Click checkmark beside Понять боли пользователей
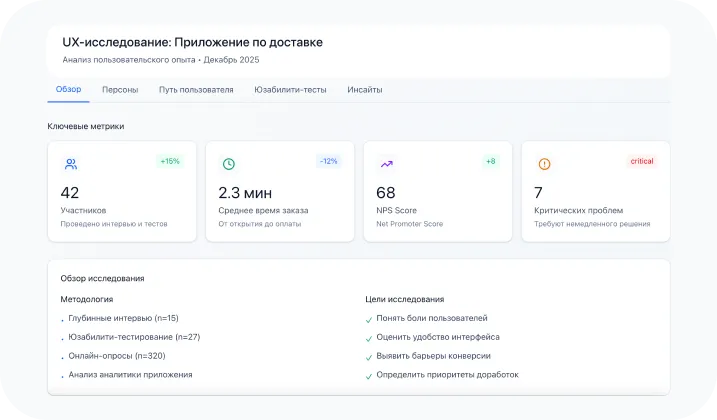This screenshot has height=420, width=717. click(369, 318)
